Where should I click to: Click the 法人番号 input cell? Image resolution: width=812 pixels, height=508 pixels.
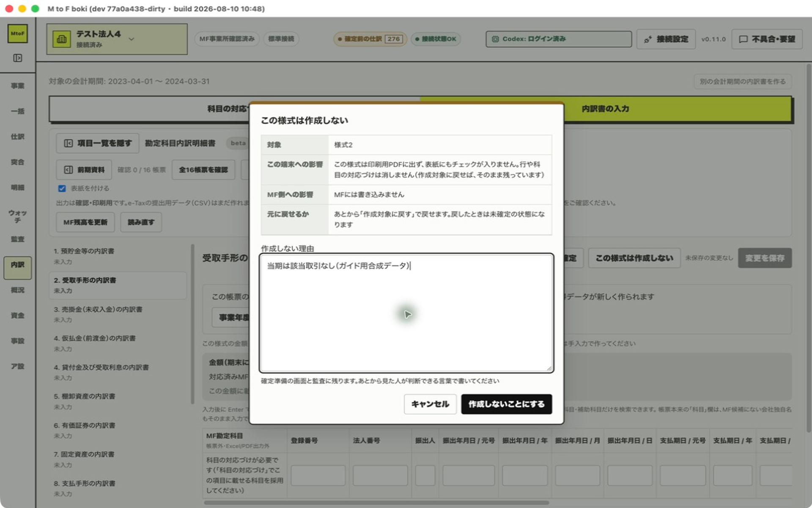tap(380, 475)
